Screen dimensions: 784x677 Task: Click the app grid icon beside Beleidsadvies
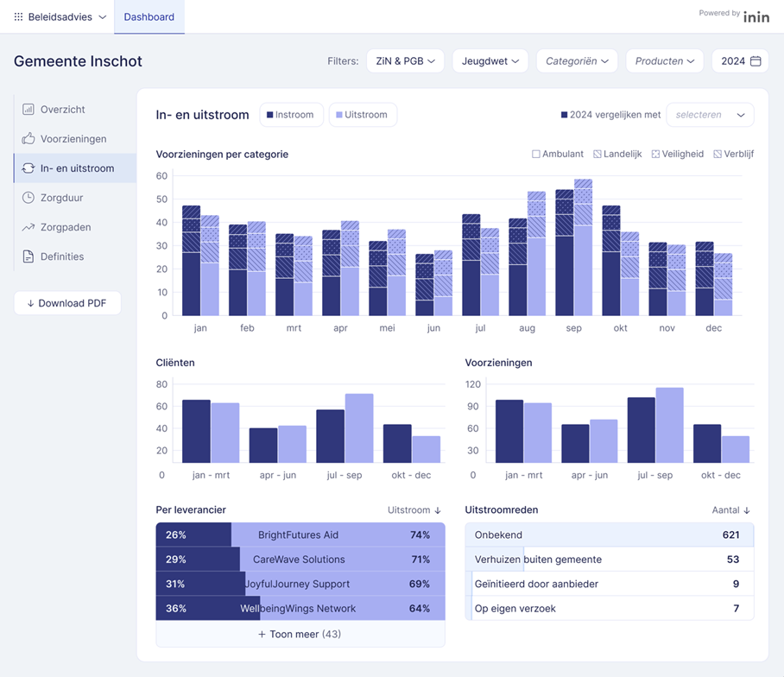(x=18, y=16)
